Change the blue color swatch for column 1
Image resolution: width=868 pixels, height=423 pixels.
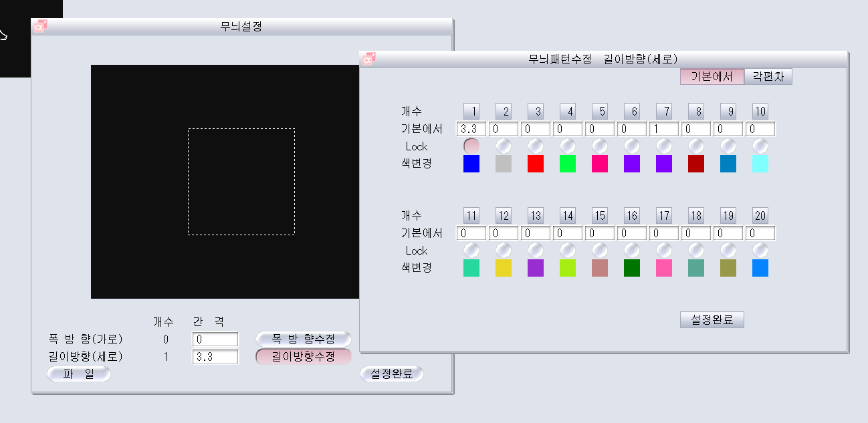pyautogui.click(x=471, y=164)
